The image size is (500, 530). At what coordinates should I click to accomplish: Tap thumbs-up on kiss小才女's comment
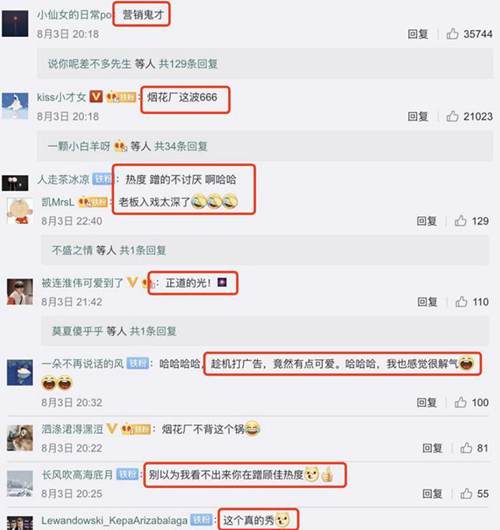point(452,116)
